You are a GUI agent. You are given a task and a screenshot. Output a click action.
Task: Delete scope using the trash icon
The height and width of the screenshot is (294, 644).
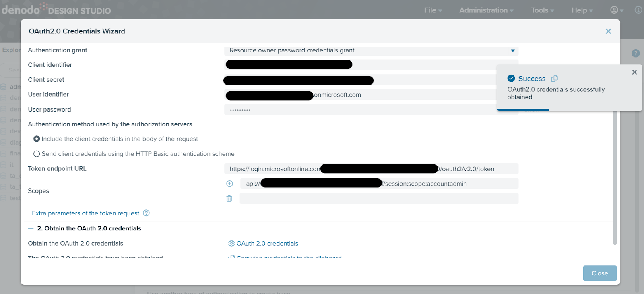pos(229,198)
